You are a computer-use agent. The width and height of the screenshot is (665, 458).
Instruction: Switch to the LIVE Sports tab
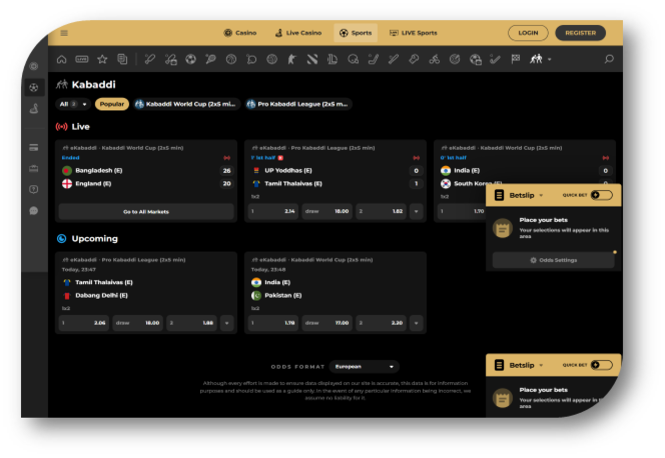pos(413,33)
